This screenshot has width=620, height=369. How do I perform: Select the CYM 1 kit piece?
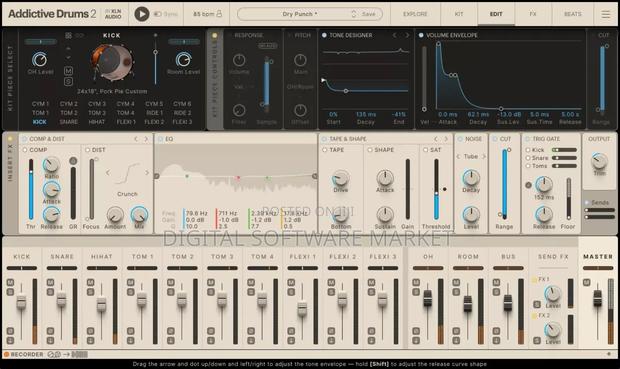click(40, 104)
